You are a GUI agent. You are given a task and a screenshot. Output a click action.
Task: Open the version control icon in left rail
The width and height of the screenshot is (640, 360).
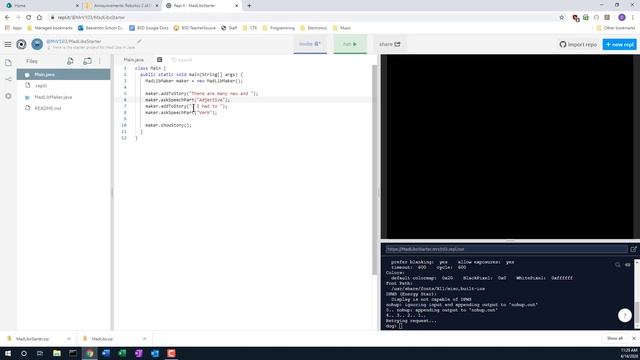(8, 79)
